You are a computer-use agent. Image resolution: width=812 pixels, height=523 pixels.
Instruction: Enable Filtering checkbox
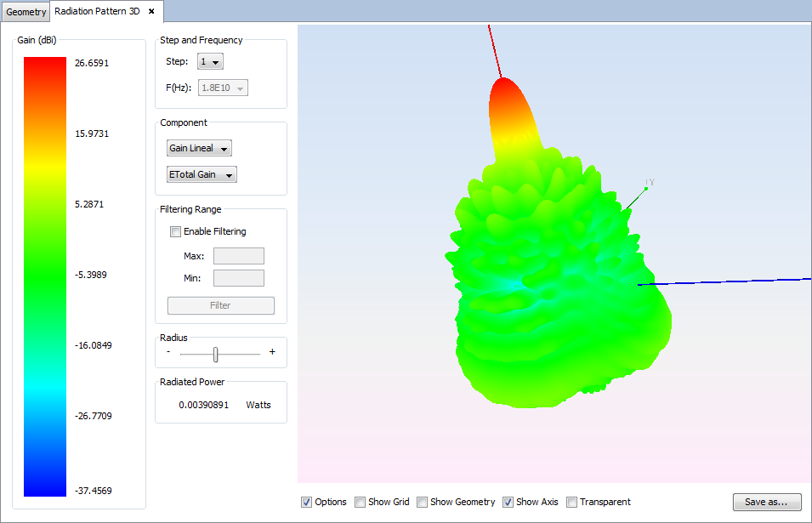click(x=176, y=231)
